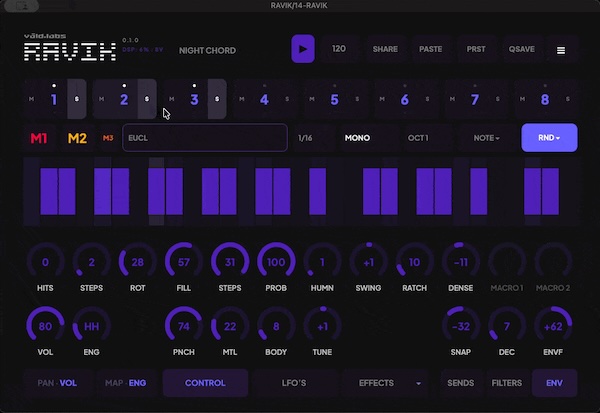600x413 pixels.
Task: Click the DENSE knob showing -11
Action: point(461,262)
